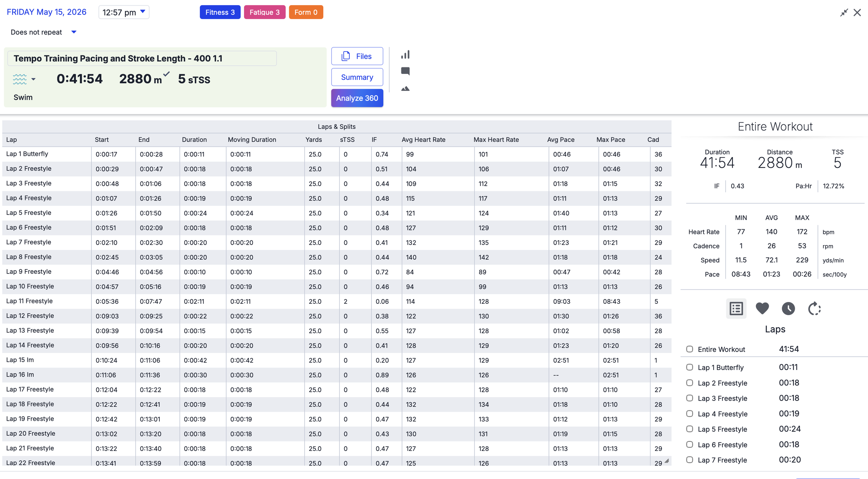
Task: Click the table resize handle icon
Action: 667,461
